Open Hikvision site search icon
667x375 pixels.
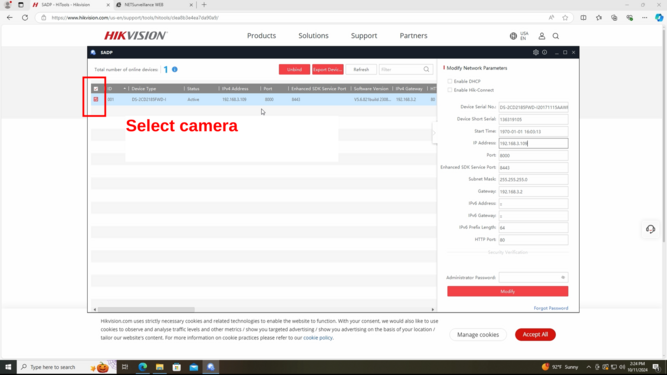(556, 36)
